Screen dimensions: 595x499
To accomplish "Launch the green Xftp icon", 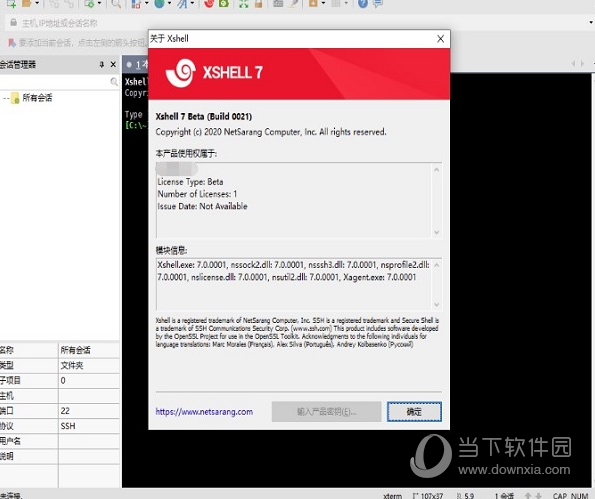I will (224, 4).
